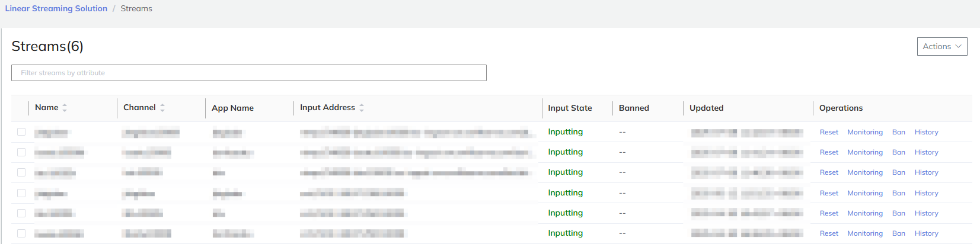The height and width of the screenshot is (244, 980).
Task: Tick the last stream row checkbox
Action: [x=21, y=233]
